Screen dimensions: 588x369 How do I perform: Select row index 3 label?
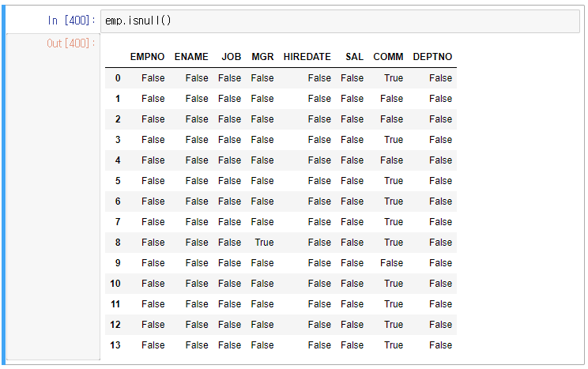coord(118,140)
